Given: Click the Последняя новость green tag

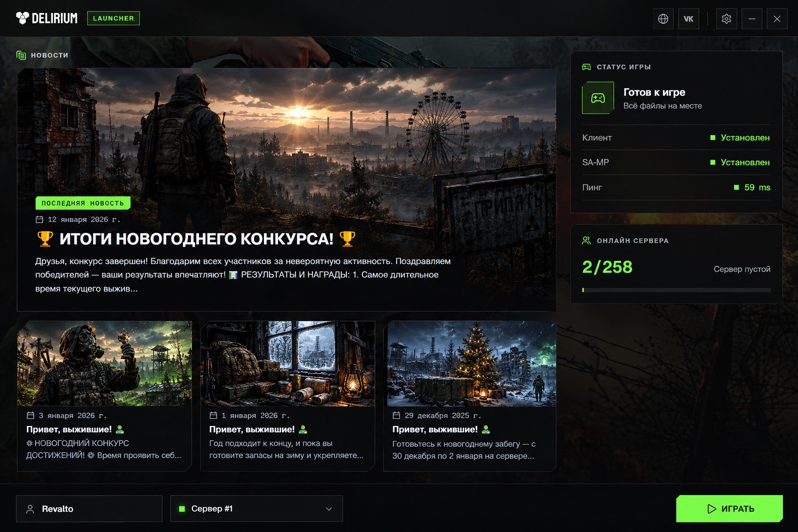Looking at the screenshot, I should (x=83, y=203).
